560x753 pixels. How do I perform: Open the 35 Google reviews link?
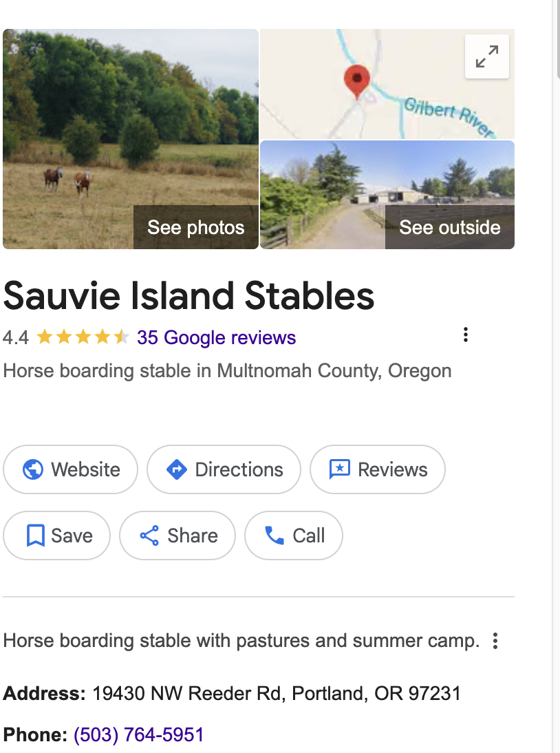[216, 338]
